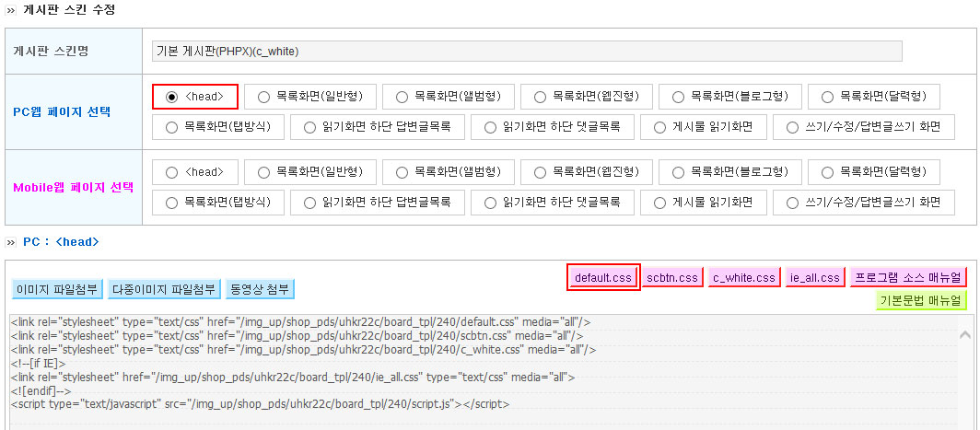Screen dimensions: 980x430
Task: Open the default.css file button
Action: (603, 277)
